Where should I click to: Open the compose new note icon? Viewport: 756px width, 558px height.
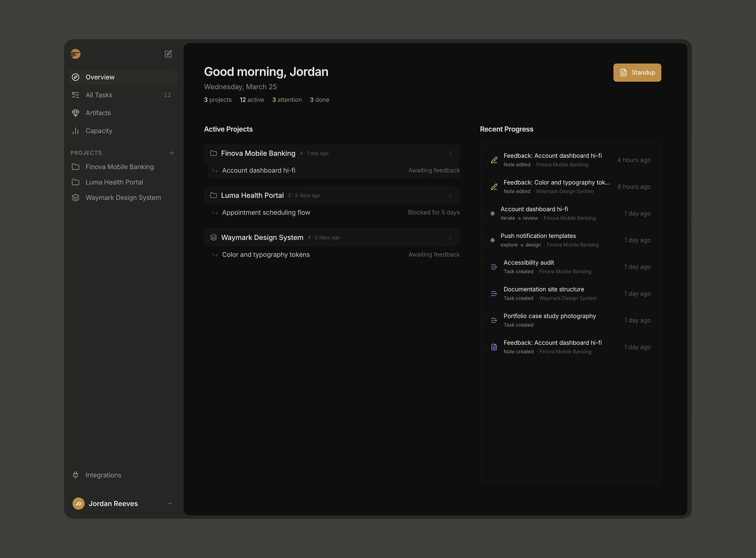(x=168, y=54)
